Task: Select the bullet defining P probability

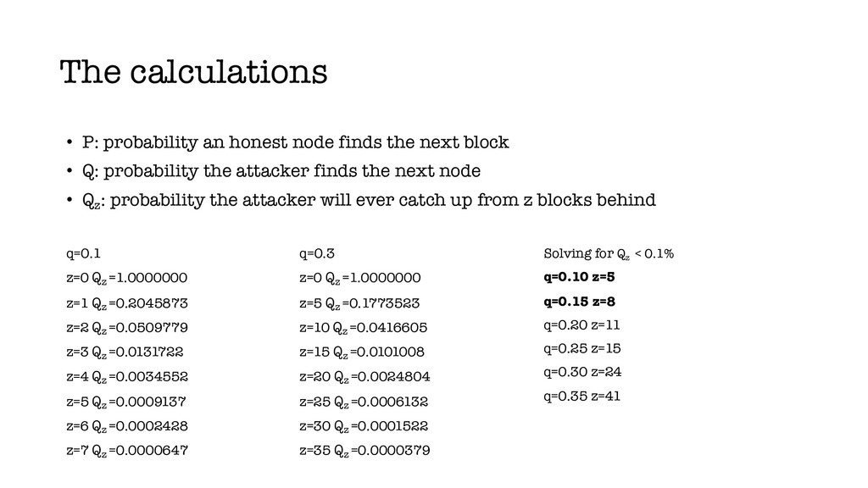Action: point(287,142)
